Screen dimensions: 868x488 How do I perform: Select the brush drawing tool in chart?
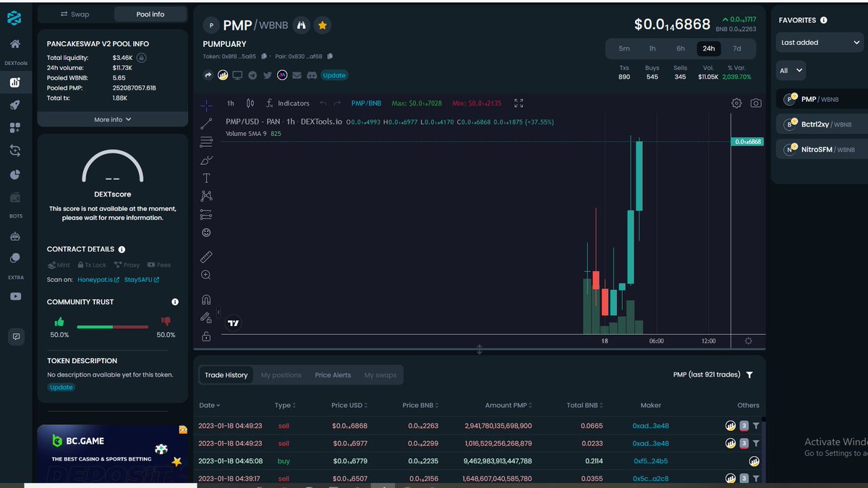[206, 160]
